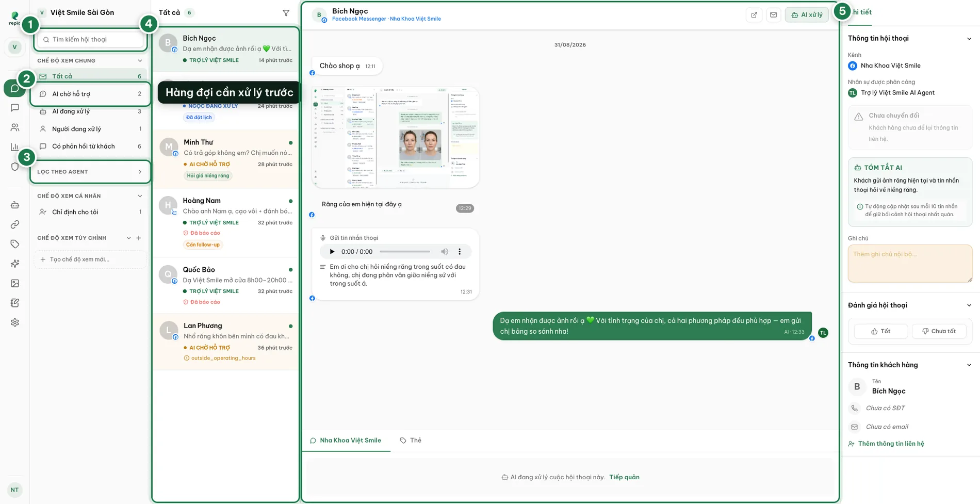Open the shield icon in left sidebar

(15, 167)
